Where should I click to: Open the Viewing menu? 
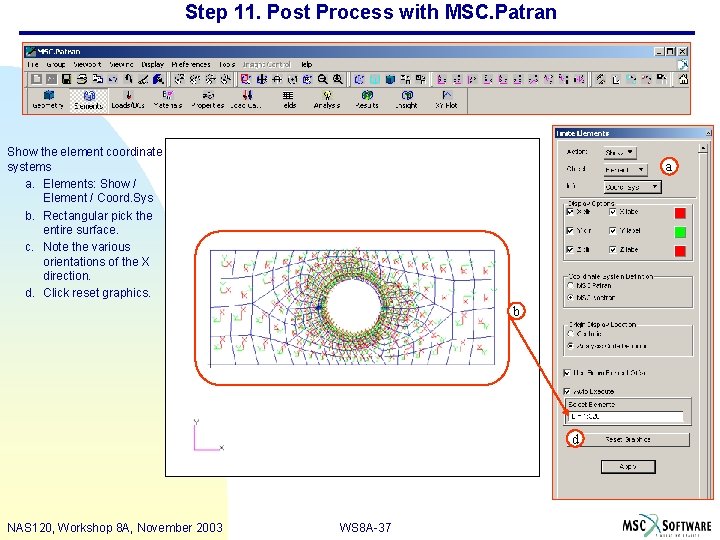121,64
